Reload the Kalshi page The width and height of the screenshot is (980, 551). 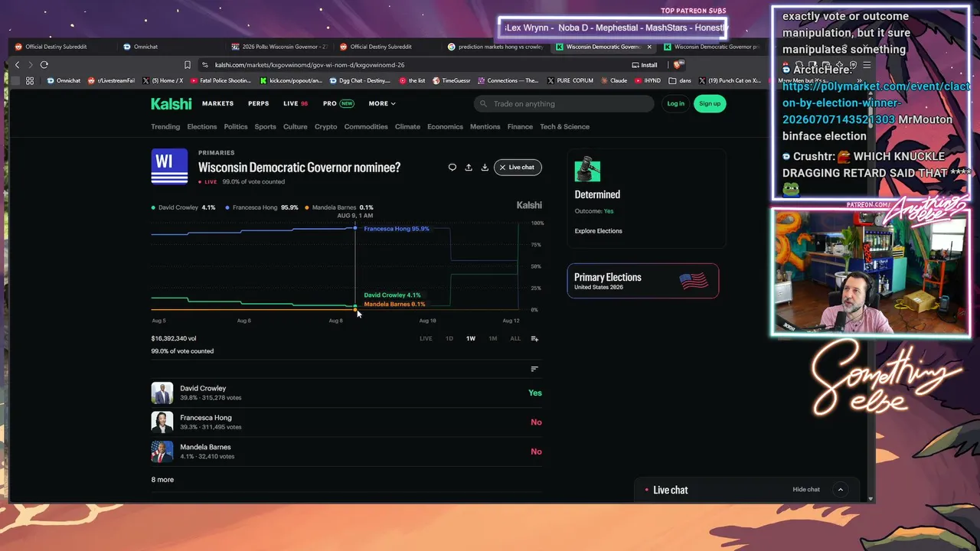click(44, 65)
